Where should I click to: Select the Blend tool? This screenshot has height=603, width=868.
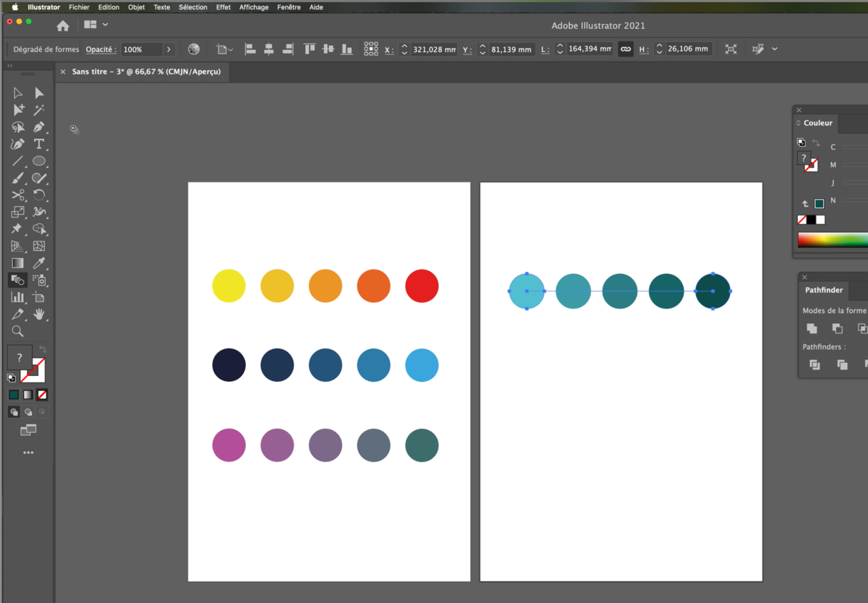[18, 280]
